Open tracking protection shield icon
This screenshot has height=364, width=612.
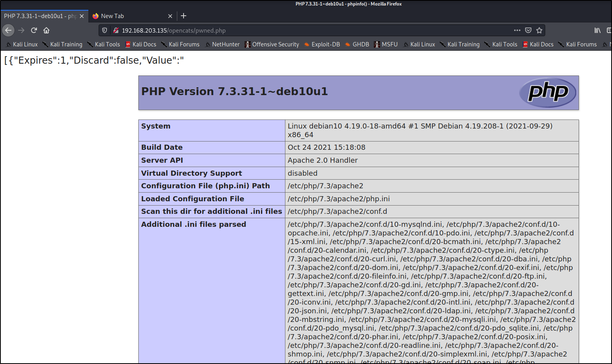point(105,30)
